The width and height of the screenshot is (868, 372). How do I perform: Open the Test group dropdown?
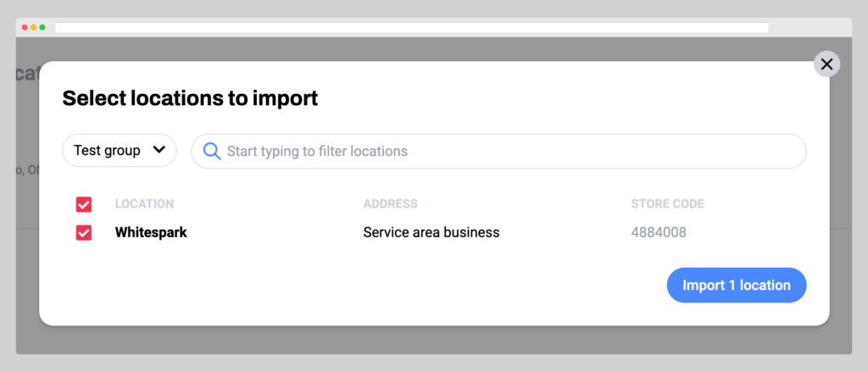(x=119, y=151)
